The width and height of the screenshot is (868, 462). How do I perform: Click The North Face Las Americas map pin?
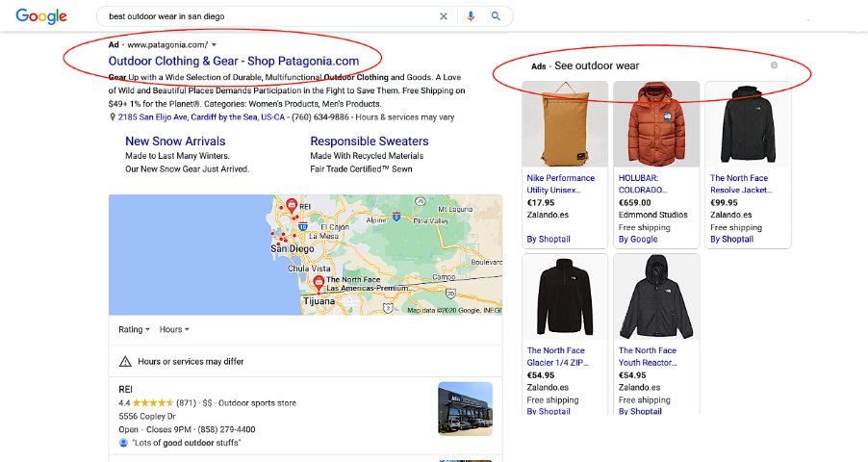[319, 284]
